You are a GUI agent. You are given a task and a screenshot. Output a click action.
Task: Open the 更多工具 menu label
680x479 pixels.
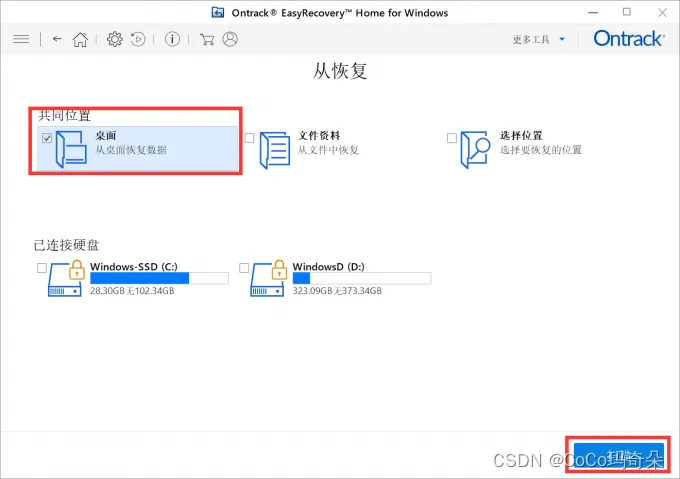531,39
